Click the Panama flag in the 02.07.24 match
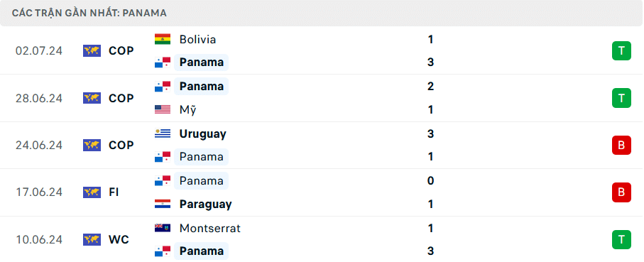The image size is (644, 262). point(162,62)
